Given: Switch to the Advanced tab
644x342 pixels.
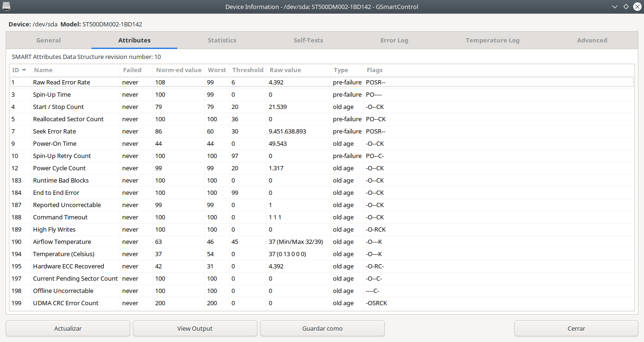Looking at the screenshot, I should pyautogui.click(x=592, y=40).
